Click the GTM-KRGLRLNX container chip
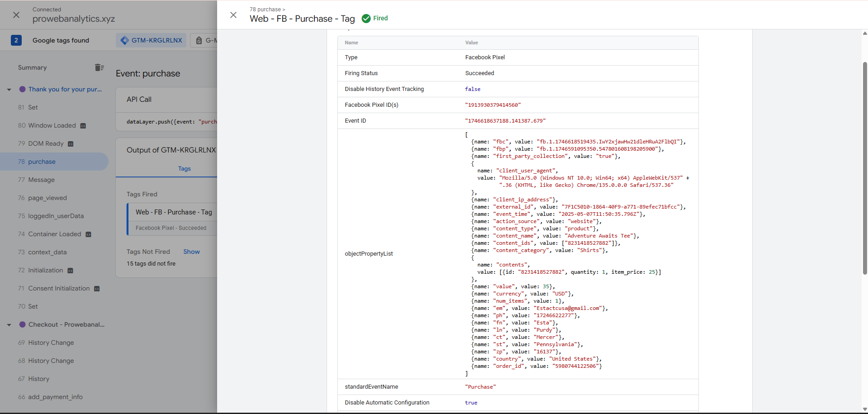Viewport: 868px width, 414px height. click(x=152, y=40)
